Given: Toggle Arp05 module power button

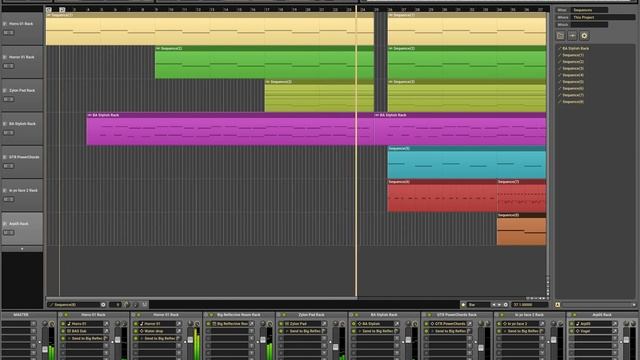Looking at the screenshot, I should point(571,324).
